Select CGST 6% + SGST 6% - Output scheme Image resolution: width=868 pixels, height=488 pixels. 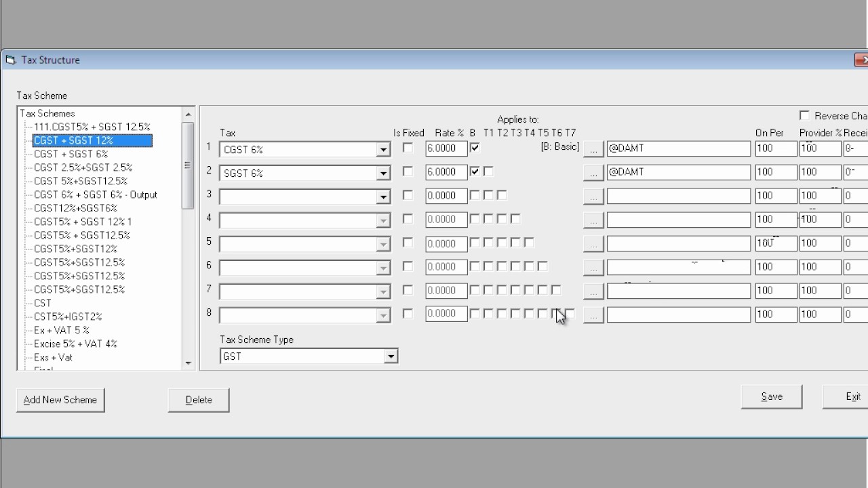pyautogui.click(x=96, y=195)
